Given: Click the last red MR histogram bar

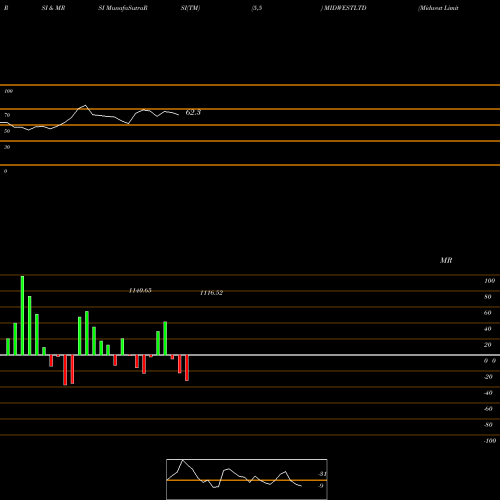Looking at the screenshot, I should pos(187,368).
